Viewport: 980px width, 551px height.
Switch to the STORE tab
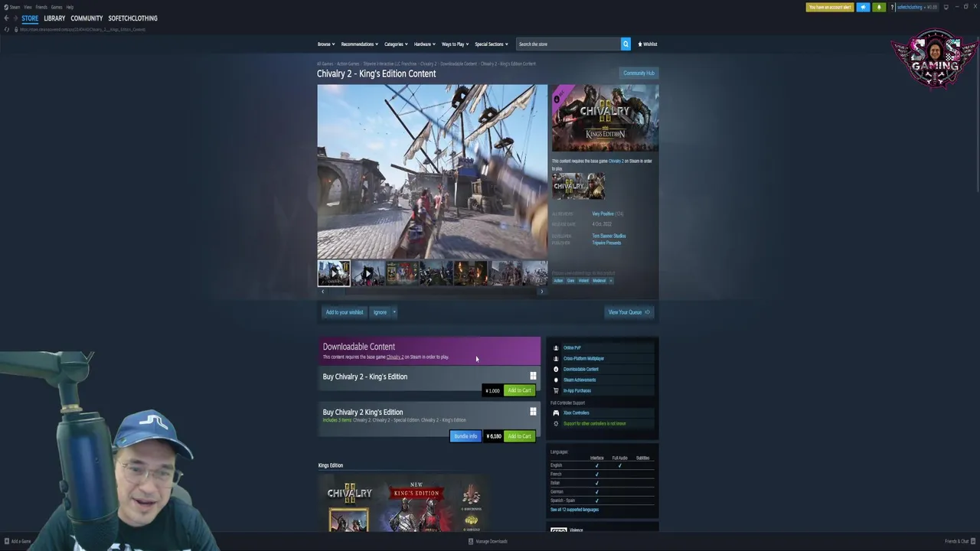(x=30, y=18)
